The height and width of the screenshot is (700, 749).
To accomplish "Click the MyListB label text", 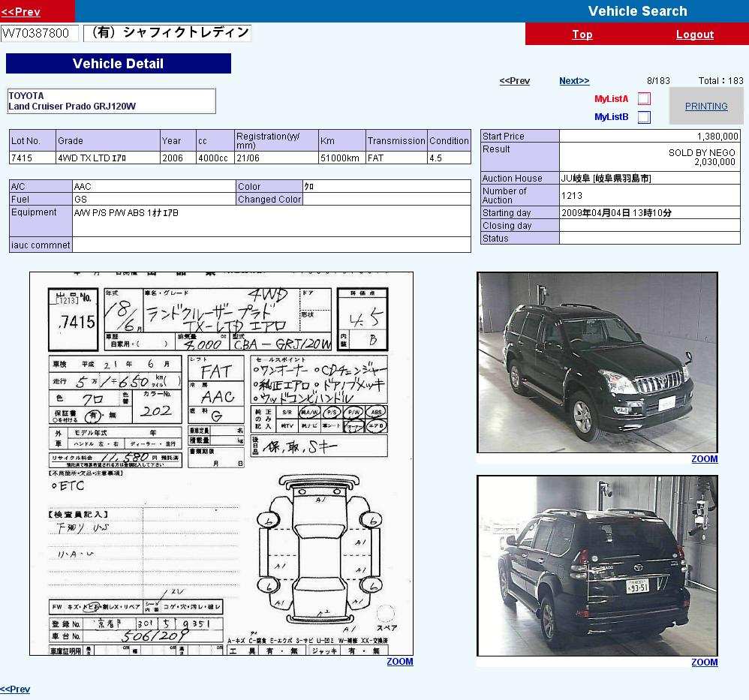I will [x=612, y=117].
